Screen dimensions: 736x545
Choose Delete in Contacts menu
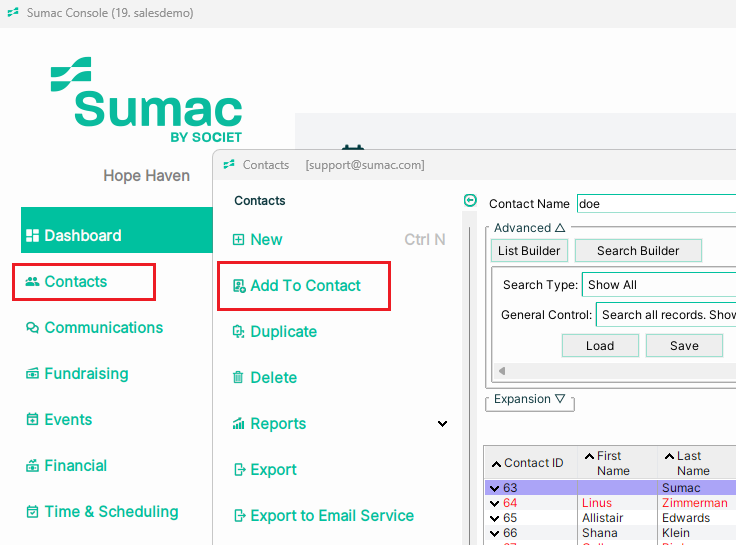pos(274,377)
